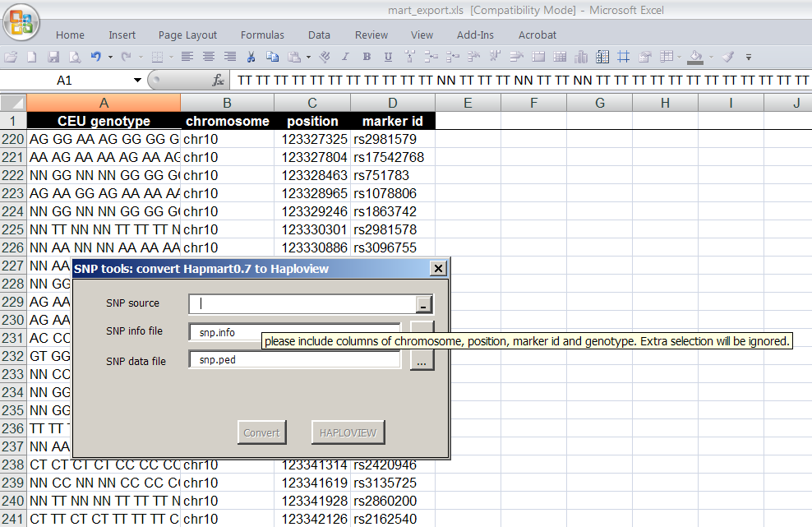Select column D header
Screen dimensions: 812x527
tap(393, 103)
